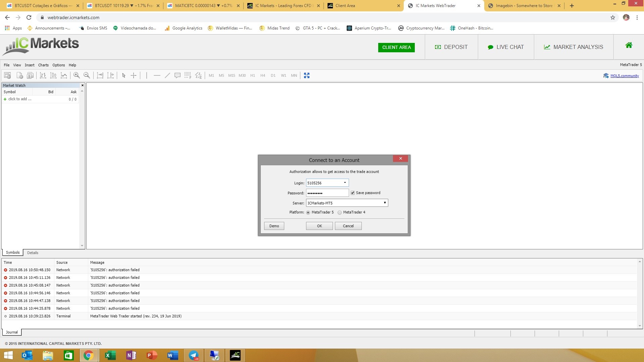
Task: Set M1 timeframe
Action: [x=211, y=75]
